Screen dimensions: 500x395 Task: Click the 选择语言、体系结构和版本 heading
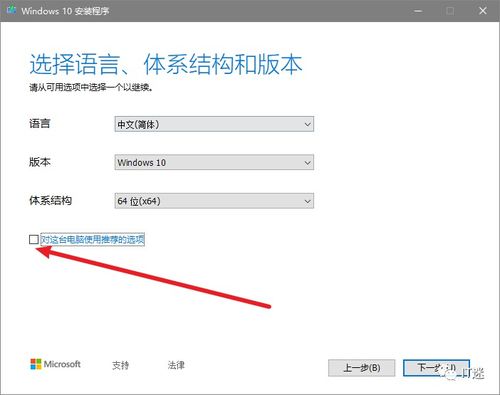pos(166,64)
